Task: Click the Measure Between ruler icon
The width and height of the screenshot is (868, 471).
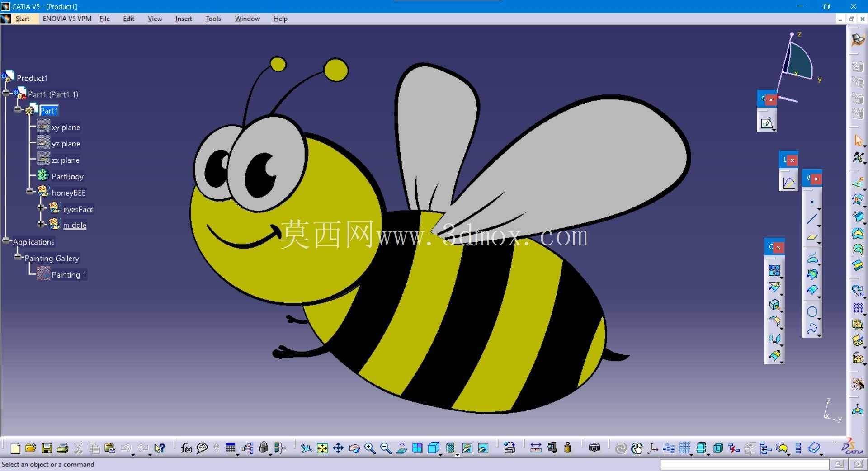Action: click(536, 448)
